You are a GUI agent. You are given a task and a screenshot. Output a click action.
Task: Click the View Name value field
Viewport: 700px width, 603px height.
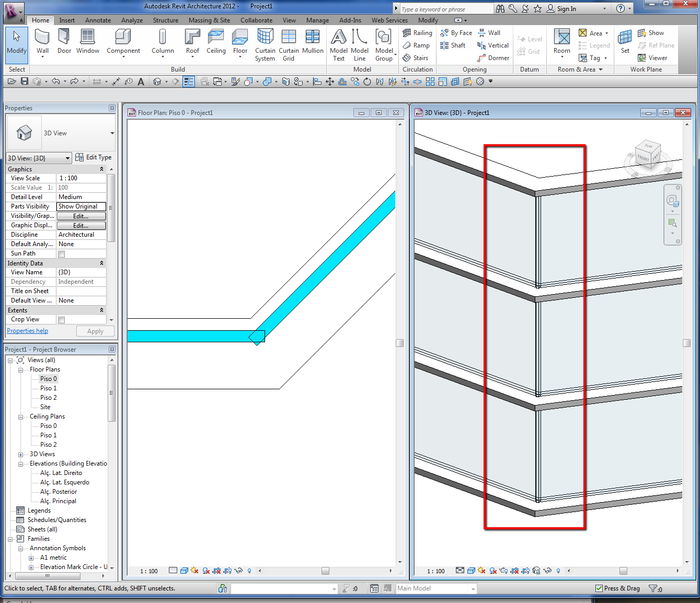click(81, 272)
